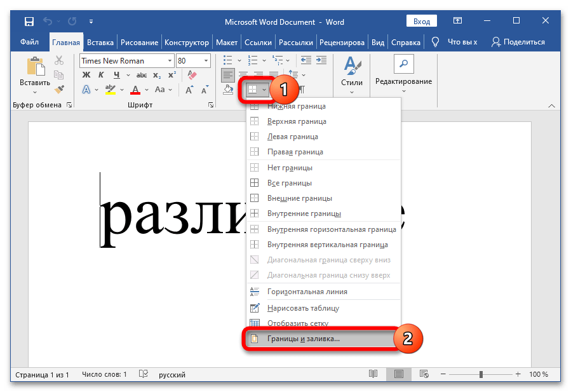Open Ribbon Display Options icon
Image resolution: width=571 pixels, height=392 pixels.
point(457,21)
